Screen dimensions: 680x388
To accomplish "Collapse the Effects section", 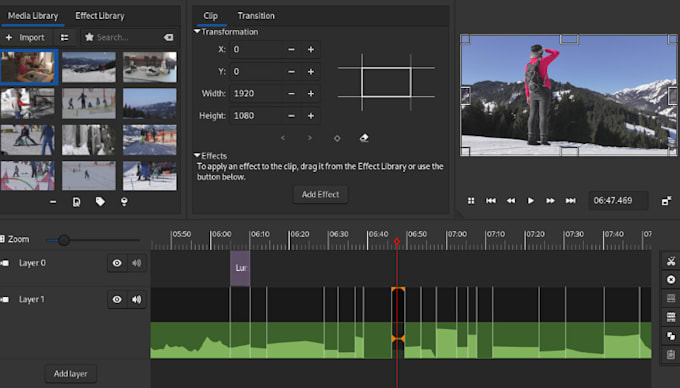I will tap(197, 156).
